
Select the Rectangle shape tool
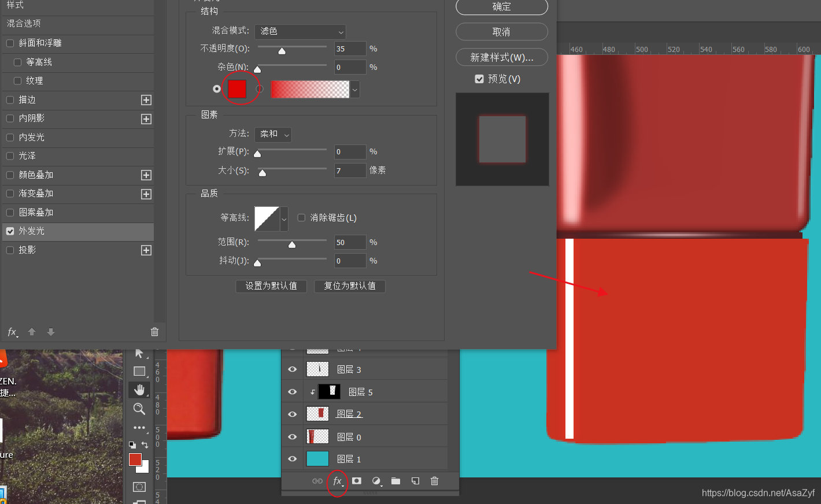point(139,371)
